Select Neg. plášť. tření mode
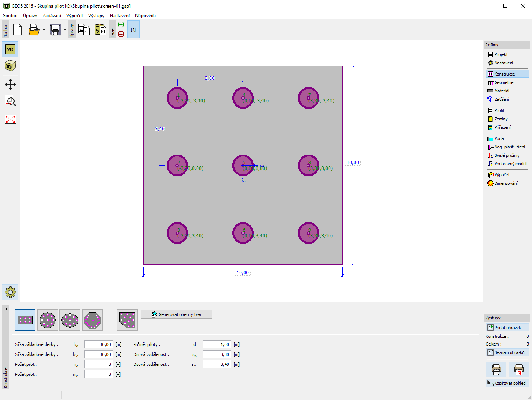The image size is (532, 400). pos(507,147)
